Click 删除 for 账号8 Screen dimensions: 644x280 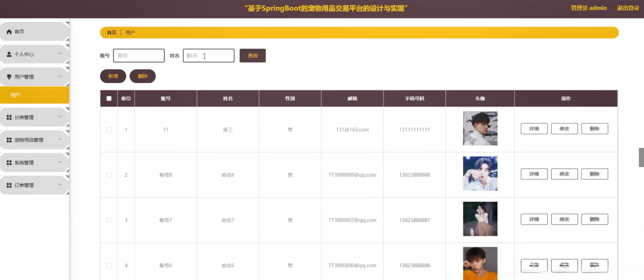point(594,174)
